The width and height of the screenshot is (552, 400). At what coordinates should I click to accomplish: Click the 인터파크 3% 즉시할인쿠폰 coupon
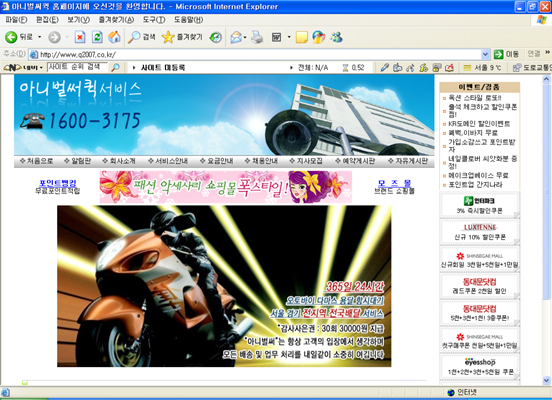point(479,206)
